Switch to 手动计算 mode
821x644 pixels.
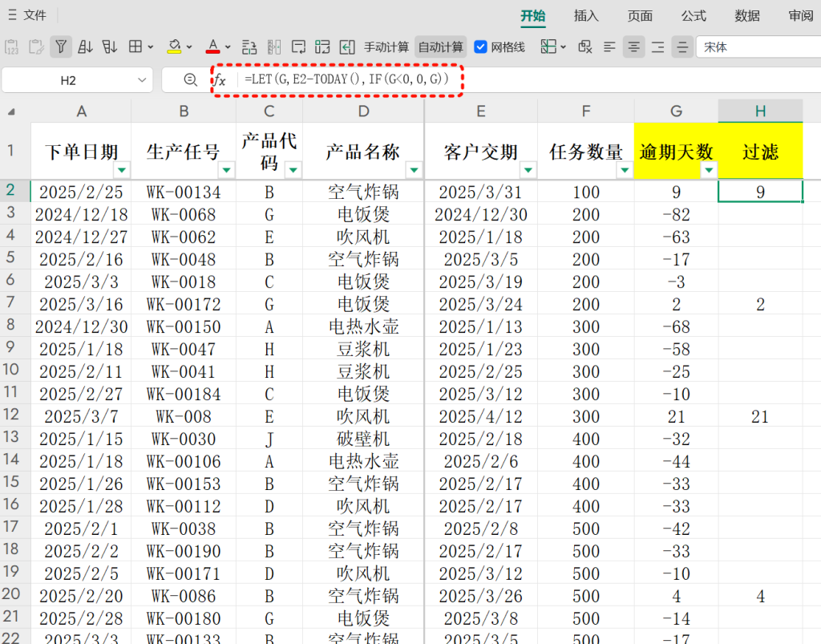click(386, 47)
